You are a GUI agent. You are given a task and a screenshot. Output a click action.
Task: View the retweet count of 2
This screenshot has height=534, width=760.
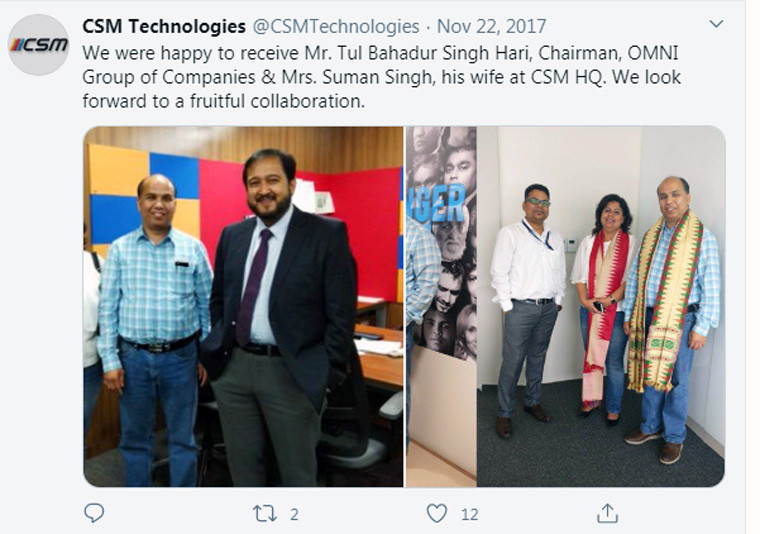coord(294,514)
